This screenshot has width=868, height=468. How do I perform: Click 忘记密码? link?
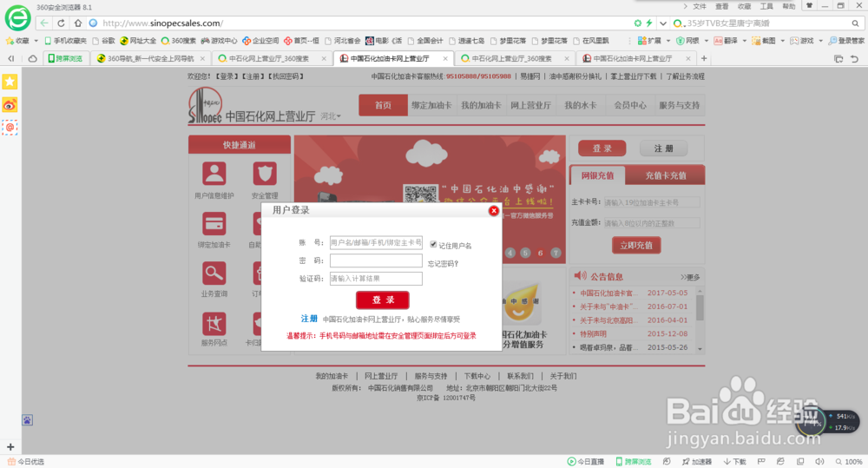point(443,264)
